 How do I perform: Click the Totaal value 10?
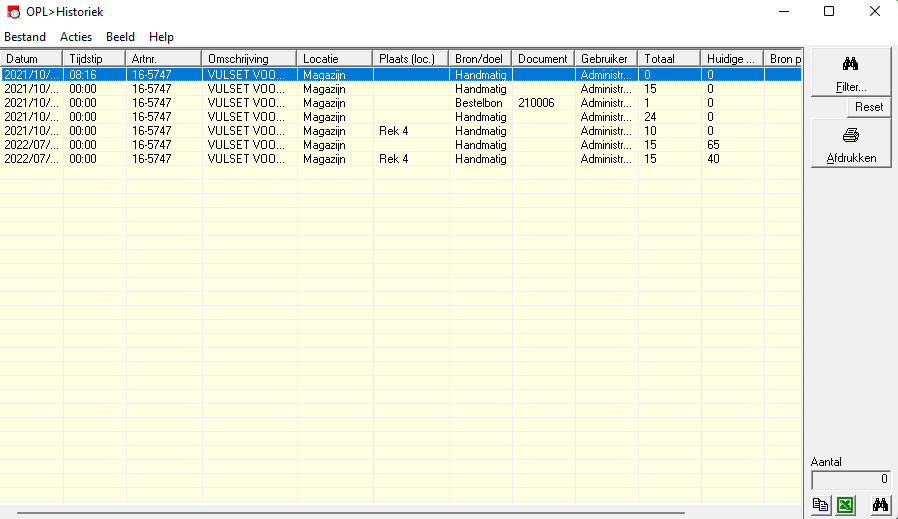(650, 131)
